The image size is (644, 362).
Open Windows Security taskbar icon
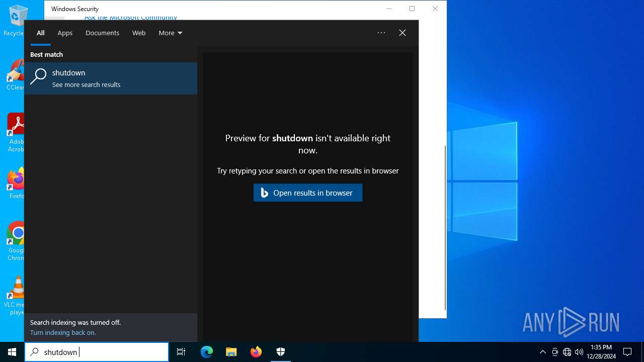(281, 352)
